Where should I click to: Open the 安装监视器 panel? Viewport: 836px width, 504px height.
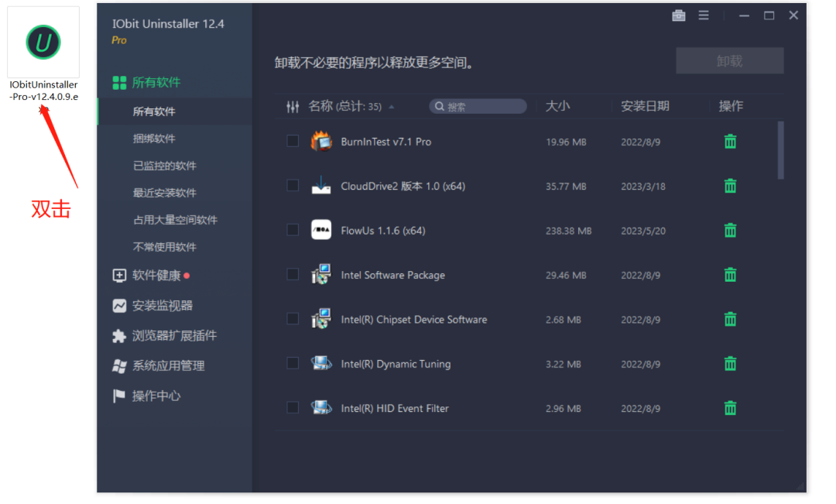point(163,305)
